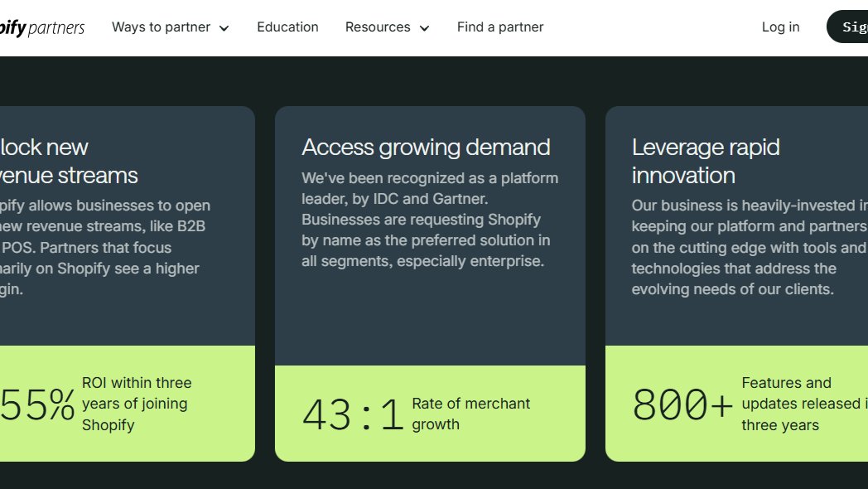Screen dimensions: 868x489
Task: Click the 43 : 1 statistic
Action: 352,414
